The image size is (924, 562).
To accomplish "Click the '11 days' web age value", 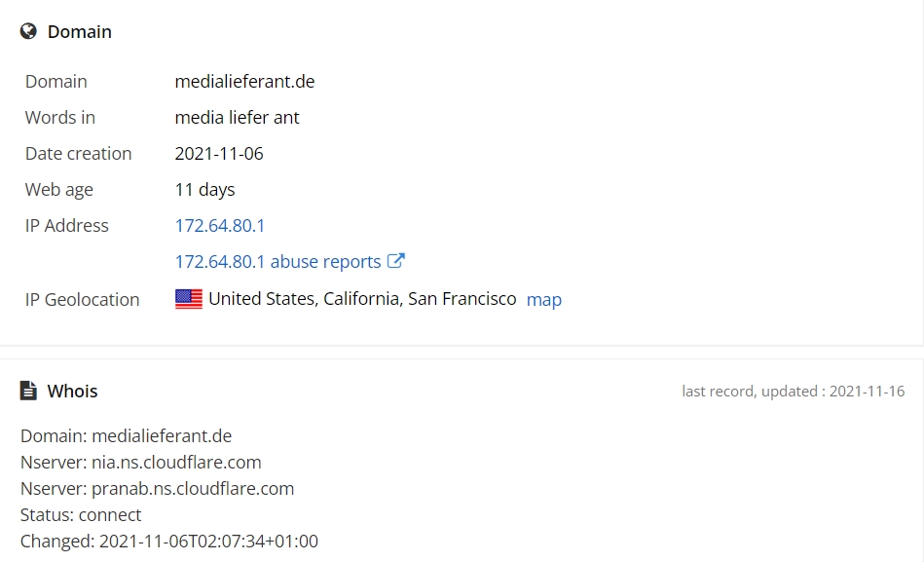I will click(x=204, y=189).
